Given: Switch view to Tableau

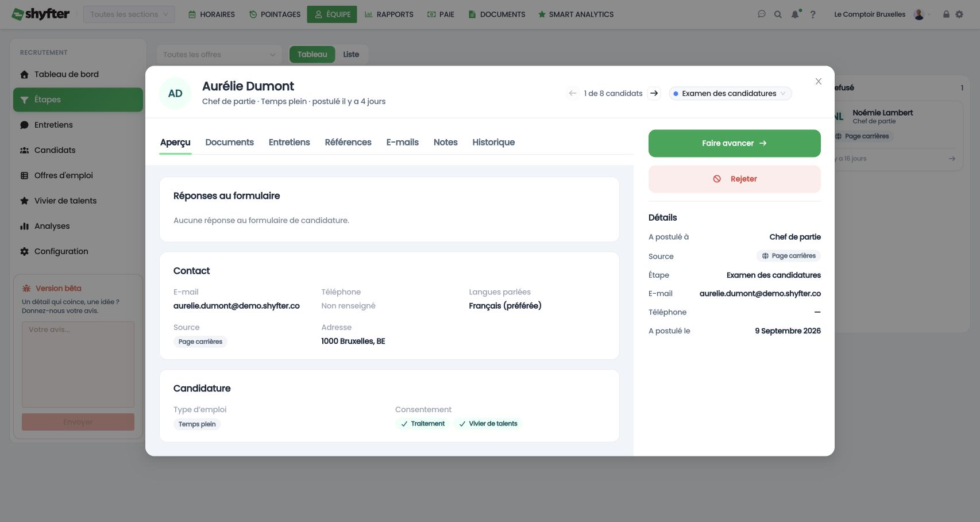Looking at the screenshot, I should point(312,55).
